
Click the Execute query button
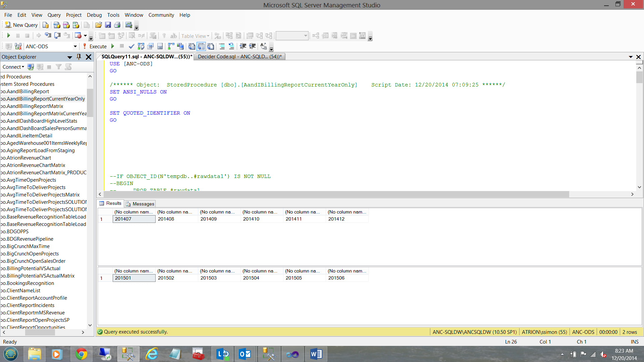click(x=95, y=47)
